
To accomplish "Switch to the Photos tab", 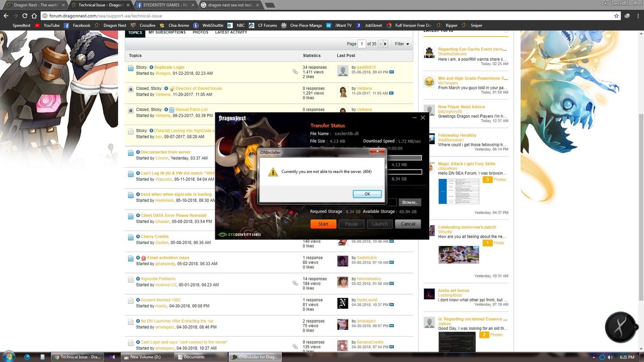I will pyautogui.click(x=200, y=33).
